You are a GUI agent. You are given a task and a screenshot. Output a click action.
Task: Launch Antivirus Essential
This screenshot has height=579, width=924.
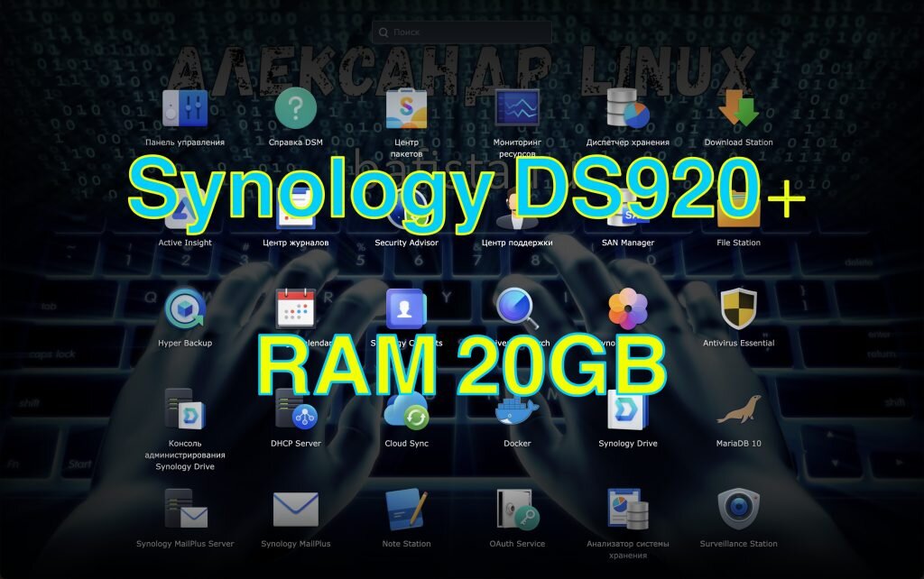(x=738, y=309)
